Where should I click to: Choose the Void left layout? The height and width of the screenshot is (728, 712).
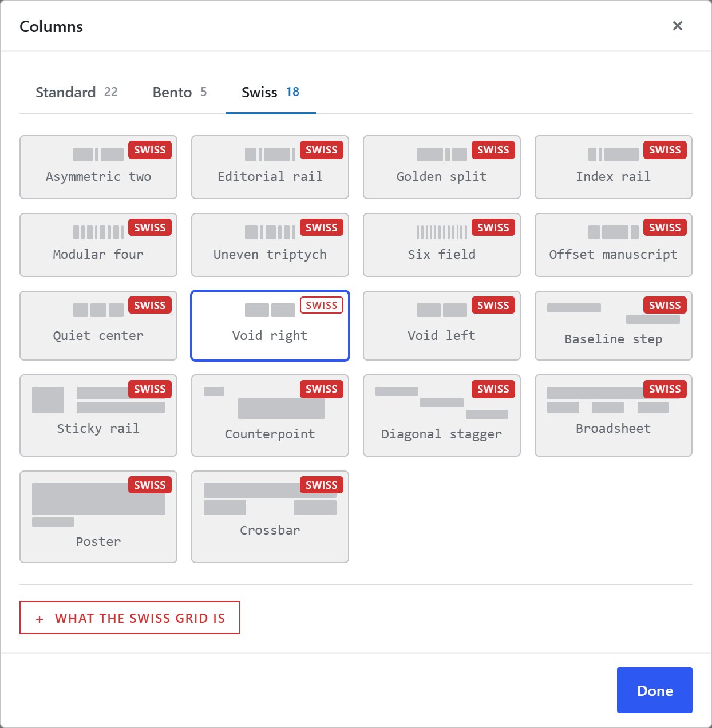coord(442,326)
